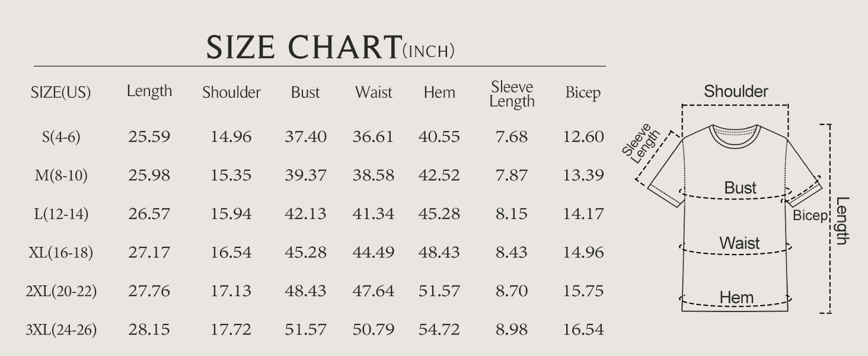Select the SIZE(US) column header
This screenshot has width=868, height=356.
pos(60,93)
